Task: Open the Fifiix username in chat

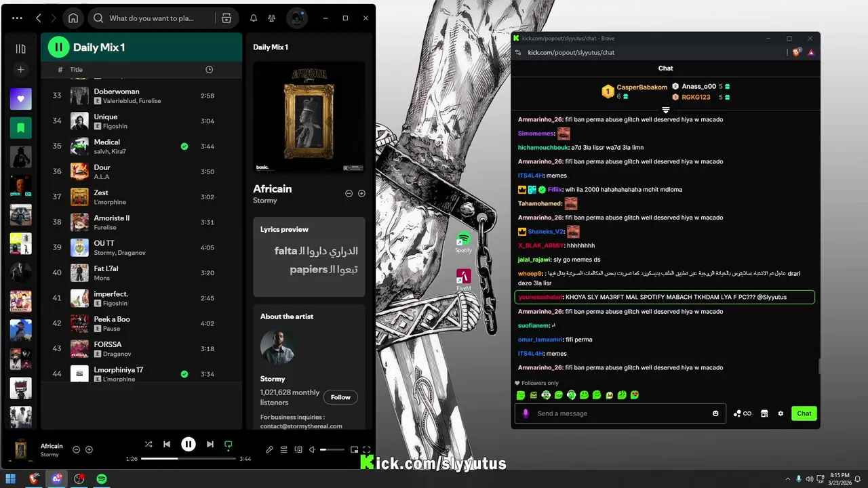Action: coord(555,190)
